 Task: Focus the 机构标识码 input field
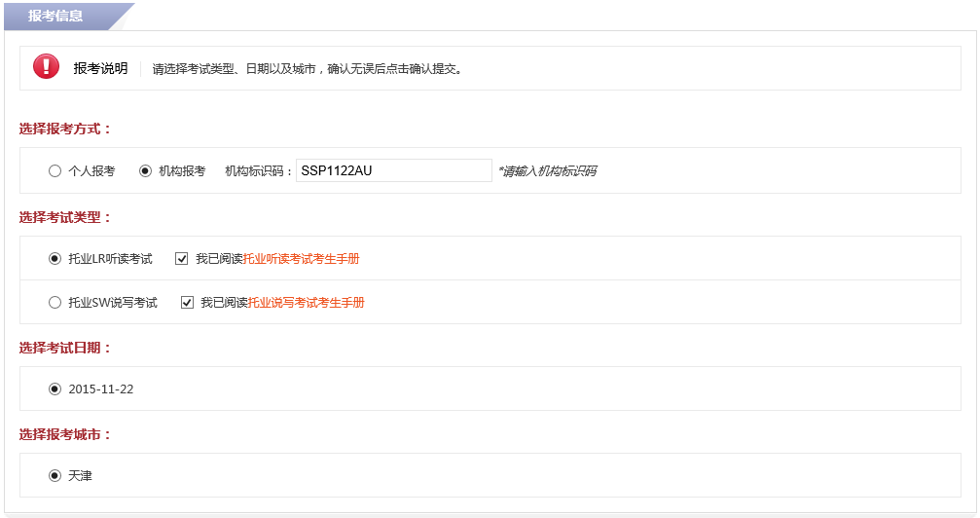click(x=394, y=171)
